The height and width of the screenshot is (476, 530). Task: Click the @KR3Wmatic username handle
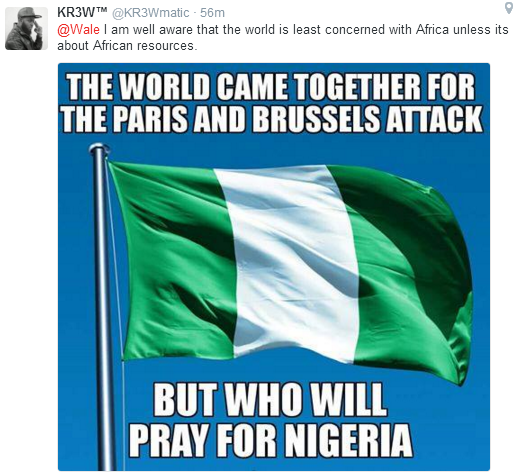[150, 13]
